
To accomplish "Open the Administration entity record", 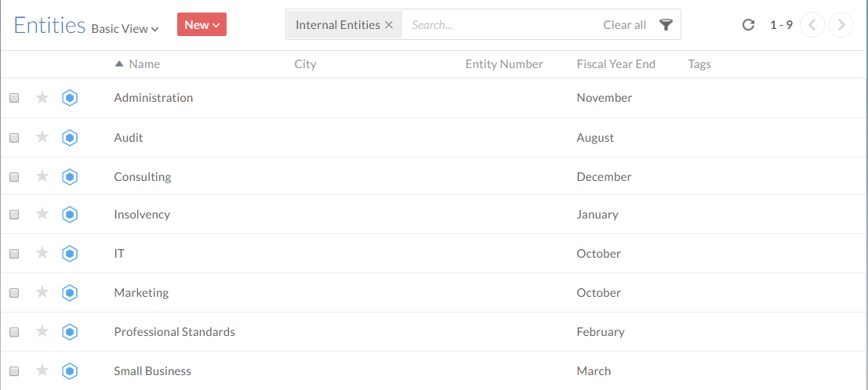I will (x=154, y=98).
